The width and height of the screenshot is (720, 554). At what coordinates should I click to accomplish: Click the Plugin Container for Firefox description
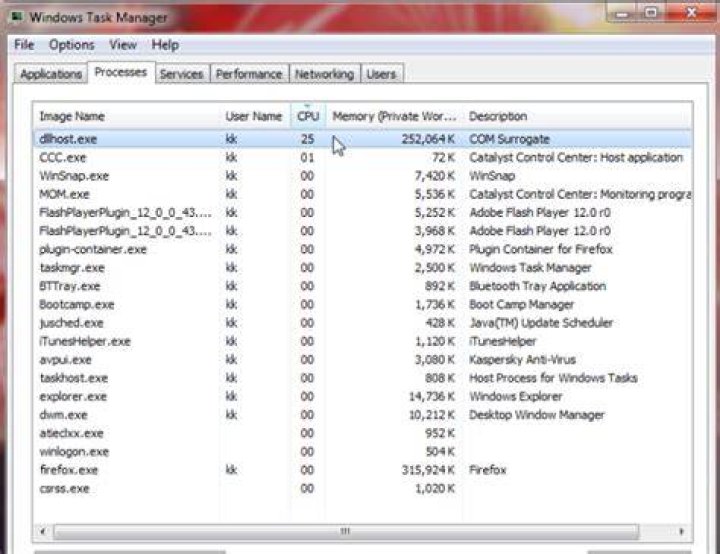click(x=540, y=249)
